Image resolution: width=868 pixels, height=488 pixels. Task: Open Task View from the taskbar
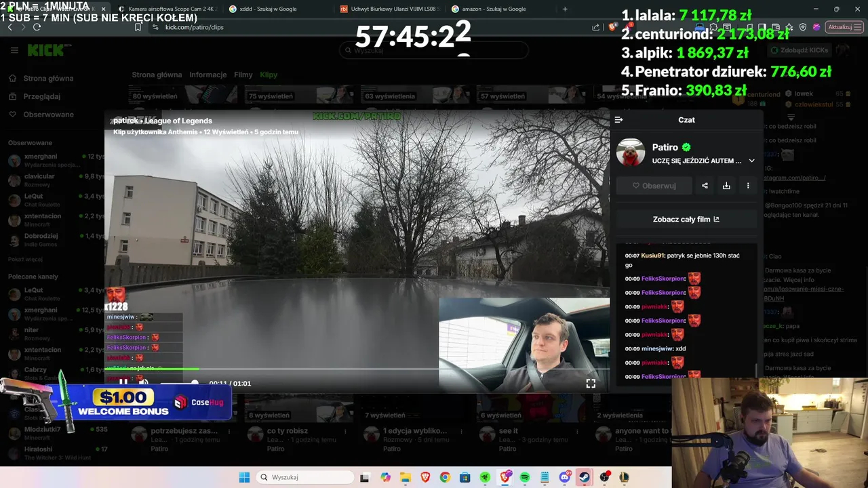click(x=364, y=477)
